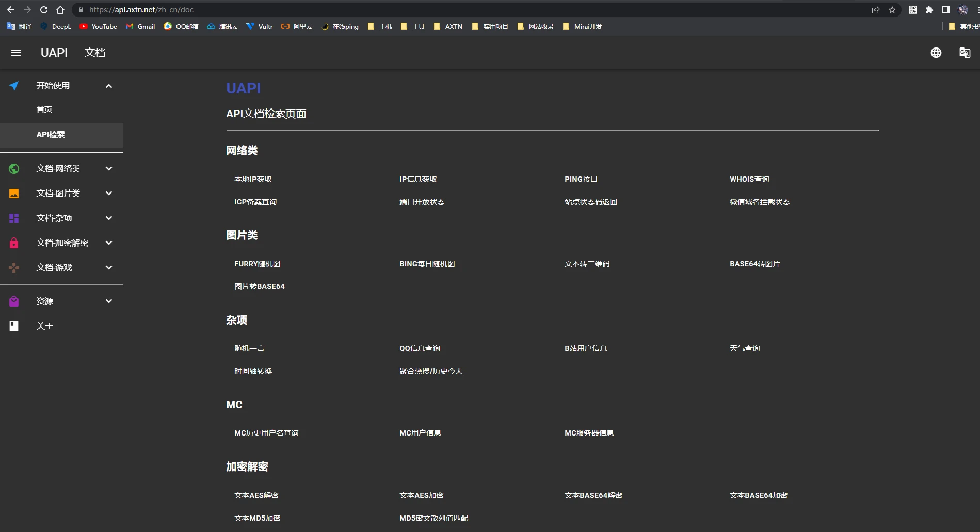Open BING每日随机图 link
The height and width of the screenshot is (532, 980).
pos(427,264)
